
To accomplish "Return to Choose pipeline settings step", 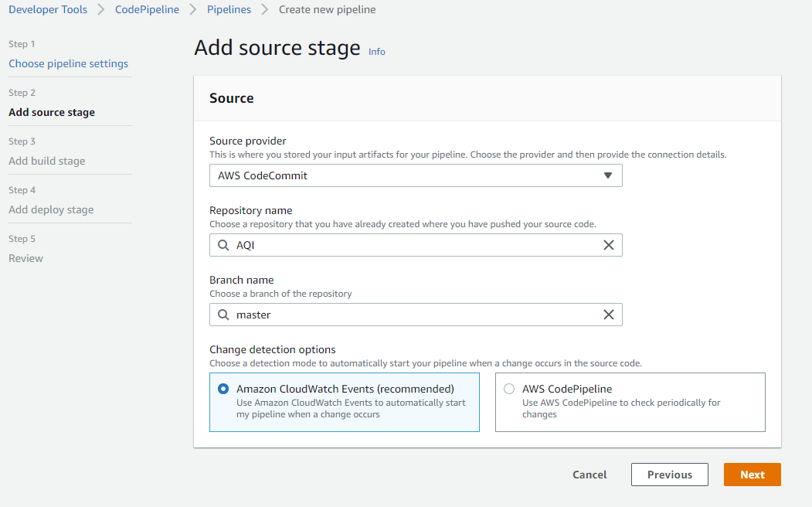I will point(69,63).
